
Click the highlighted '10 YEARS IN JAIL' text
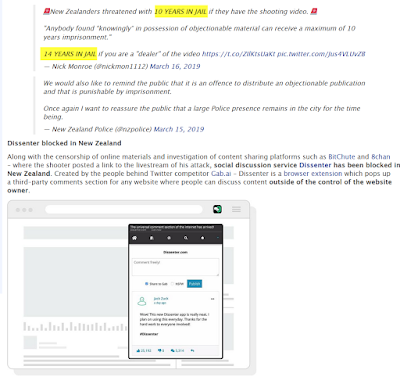pos(181,12)
